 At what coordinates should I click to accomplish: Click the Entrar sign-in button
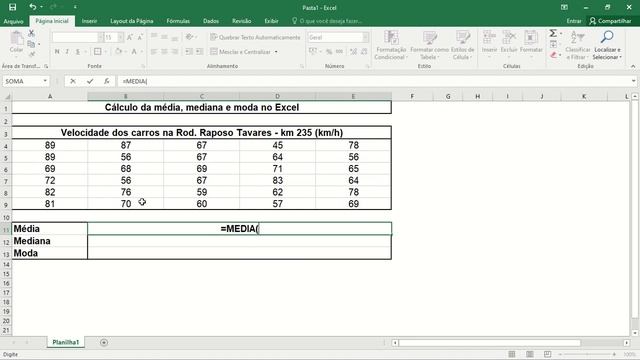(x=574, y=21)
